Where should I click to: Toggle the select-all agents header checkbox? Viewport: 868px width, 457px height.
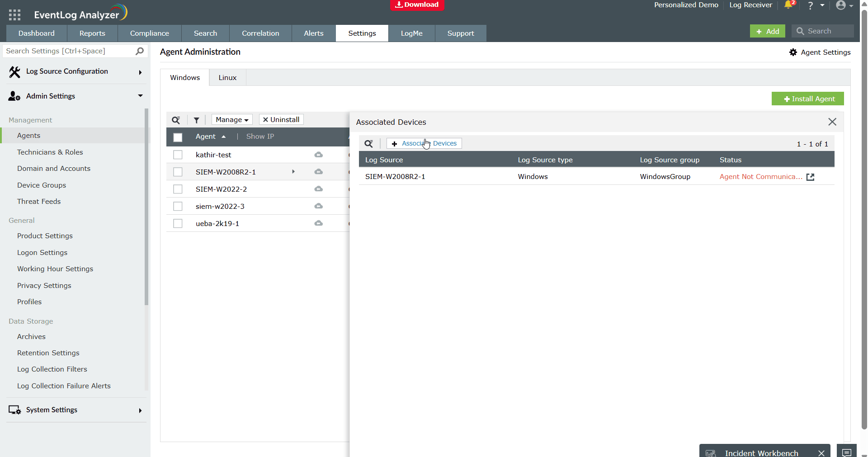coord(178,137)
